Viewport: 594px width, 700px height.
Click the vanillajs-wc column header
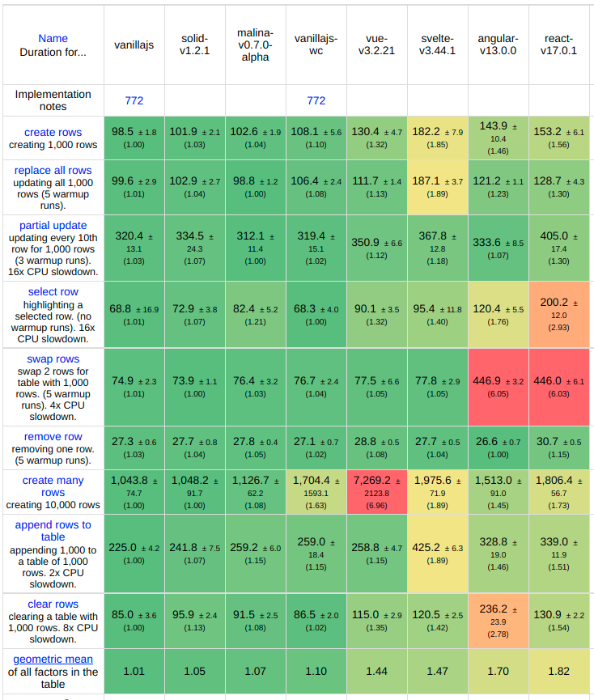pos(316,45)
